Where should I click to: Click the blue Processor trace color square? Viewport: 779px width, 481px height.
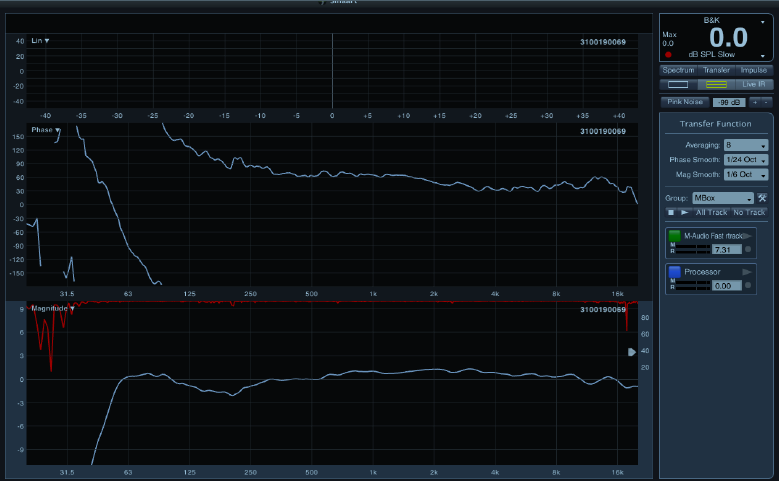pos(675,272)
